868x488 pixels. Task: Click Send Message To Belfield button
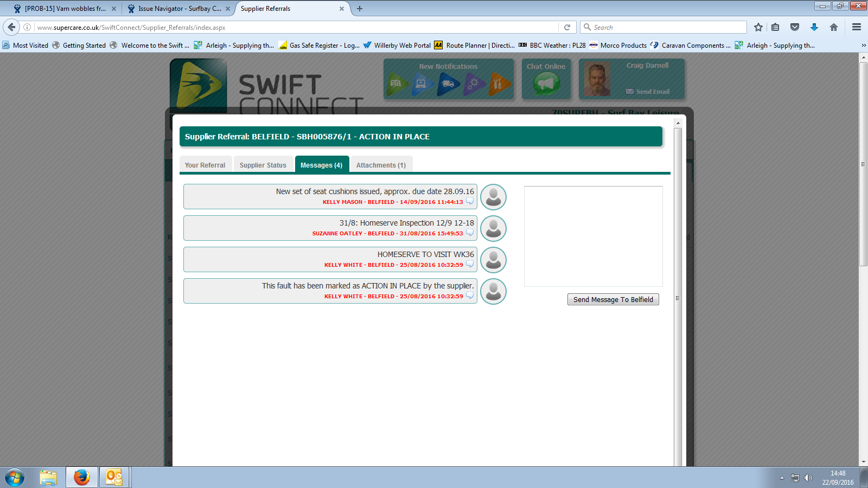[x=613, y=299]
